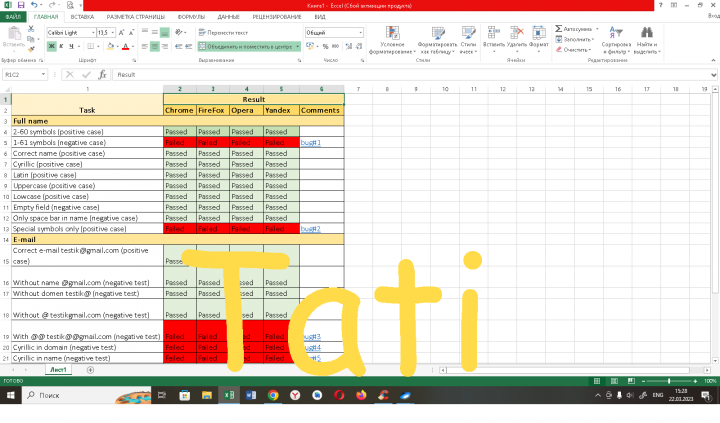Click the text orientation icon
This screenshot has height=423, width=720.
179,33
